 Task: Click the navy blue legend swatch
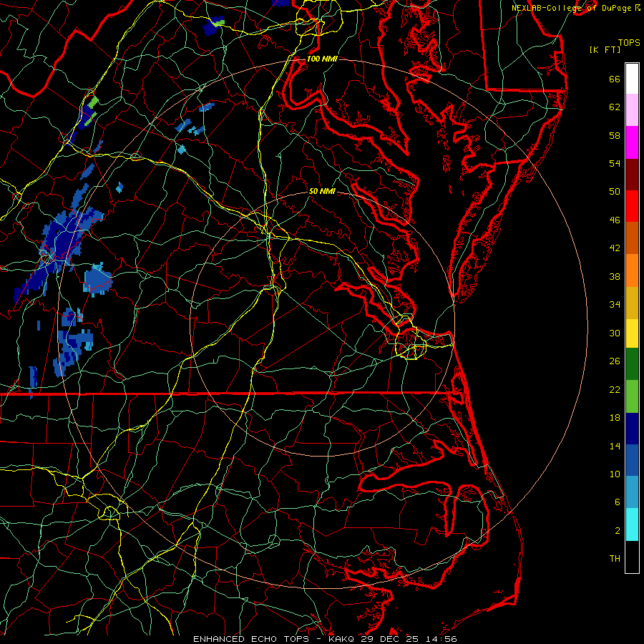click(x=632, y=429)
